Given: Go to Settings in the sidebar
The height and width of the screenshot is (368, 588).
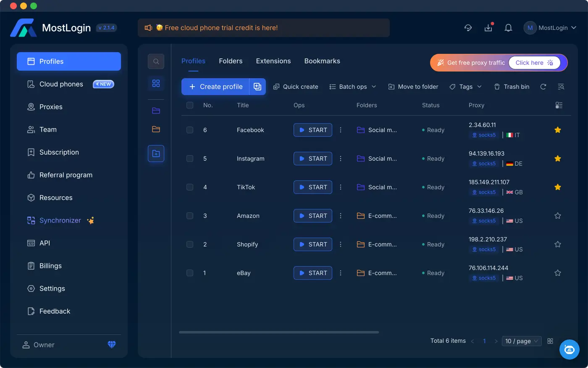Looking at the screenshot, I should (69, 289).
